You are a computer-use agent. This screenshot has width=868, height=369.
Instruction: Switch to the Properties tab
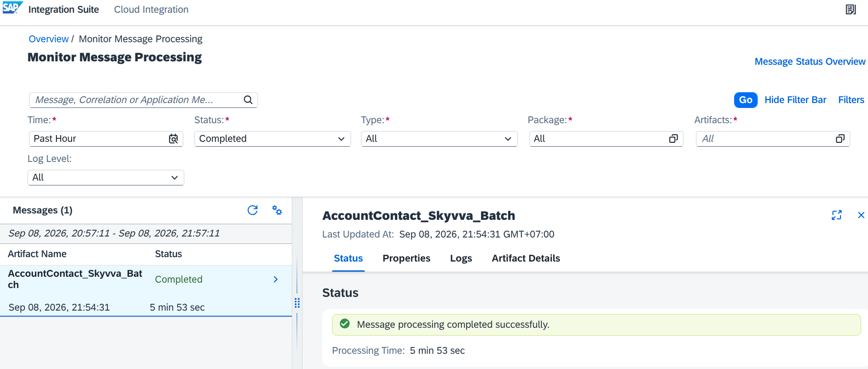coord(407,258)
